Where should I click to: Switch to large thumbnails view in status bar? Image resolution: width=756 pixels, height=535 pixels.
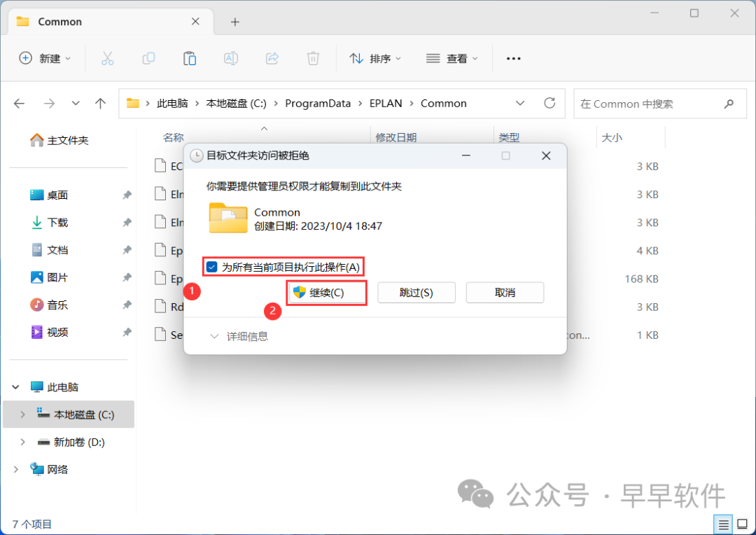[742, 524]
